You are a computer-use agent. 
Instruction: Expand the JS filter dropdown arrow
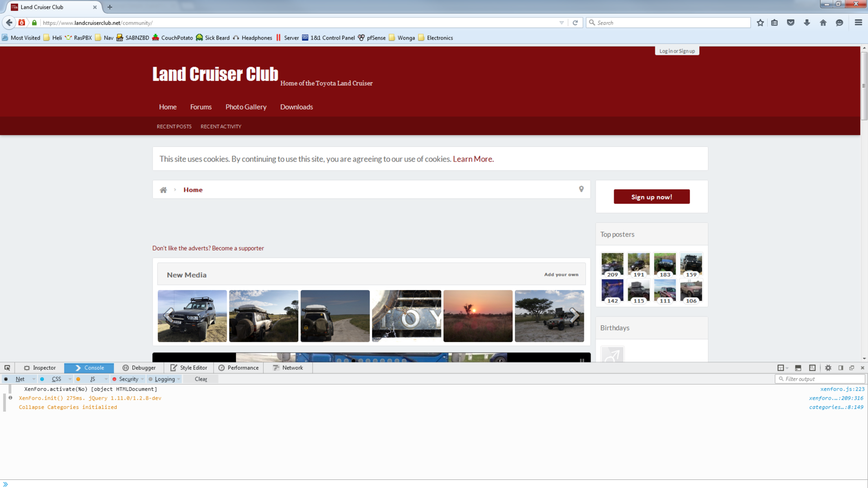pyautogui.click(x=106, y=379)
